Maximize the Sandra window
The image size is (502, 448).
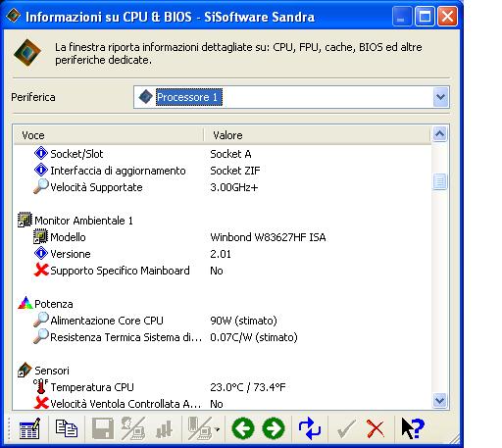pyautogui.click(x=425, y=16)
